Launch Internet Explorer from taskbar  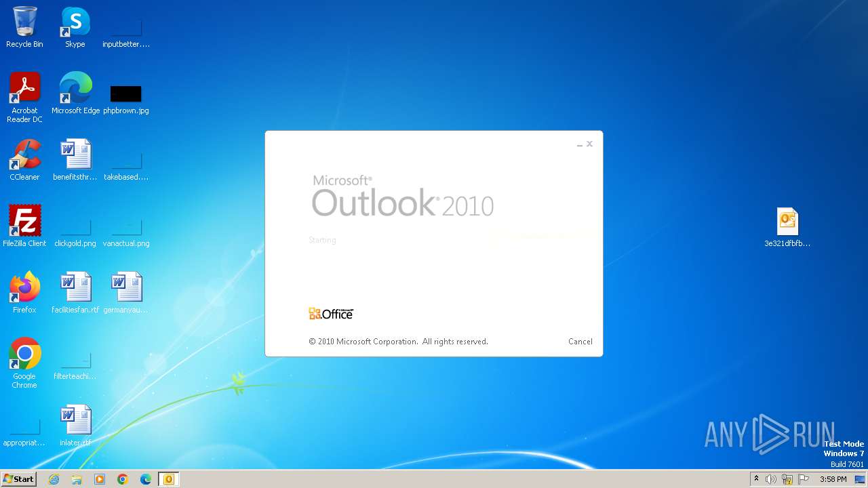point(54,479)
